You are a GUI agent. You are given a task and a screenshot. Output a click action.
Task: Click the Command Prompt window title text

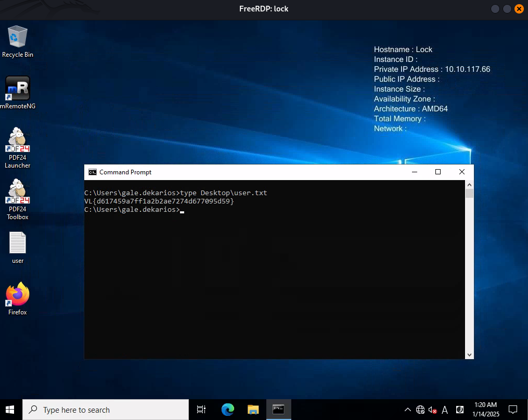pyautogui.click(x=125, y=172)
